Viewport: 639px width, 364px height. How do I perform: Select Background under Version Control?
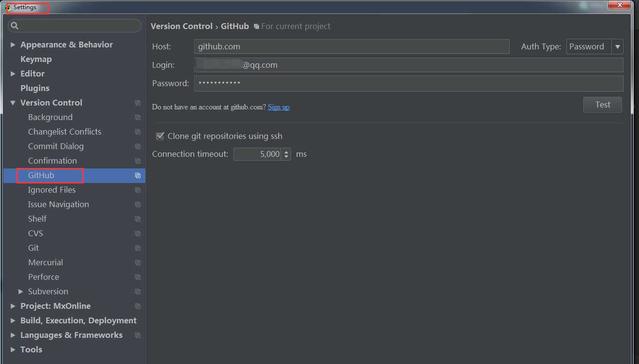50,117
